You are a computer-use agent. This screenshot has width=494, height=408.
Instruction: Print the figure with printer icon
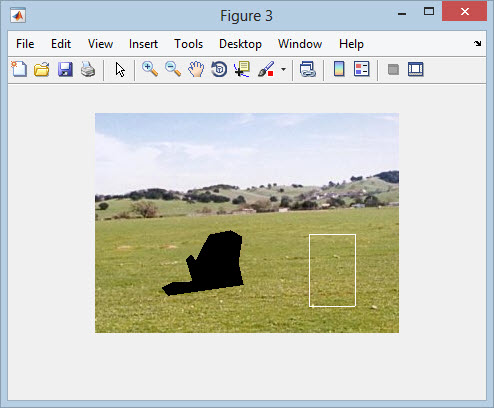pos(88,69)
